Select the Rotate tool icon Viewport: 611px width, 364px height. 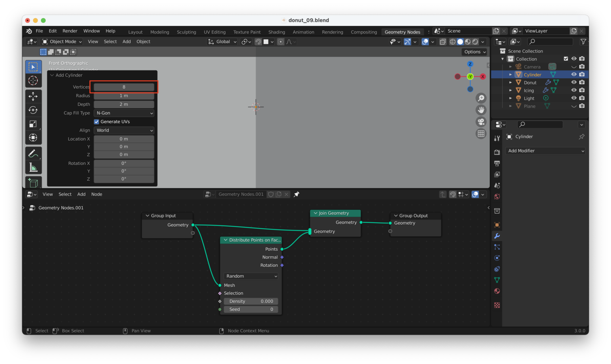33,110
